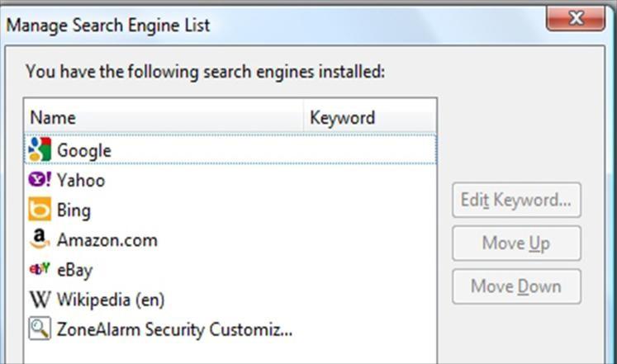The width and height of the screenshot is (617, 364).
Task: Highlight the Amazon.com entry
Action: [107, 240]
